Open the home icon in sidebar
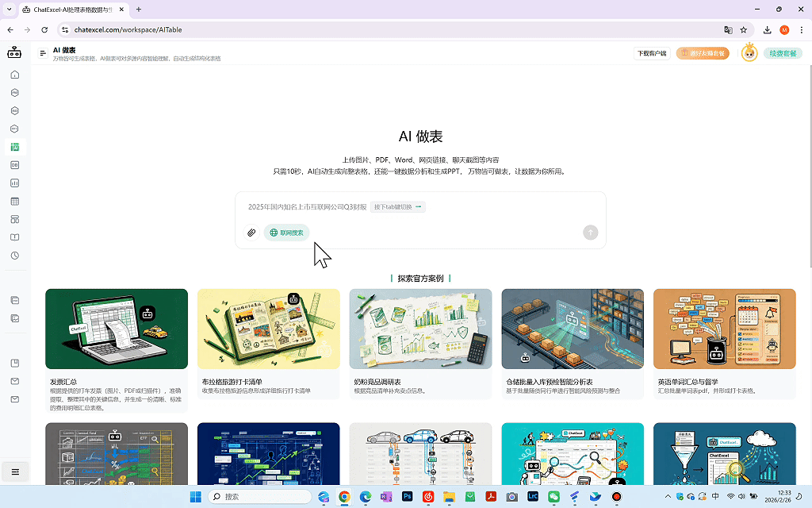Image resolution: width=812 pixels, height=508 pixels. pyautogui.click(x=15, y=75)
